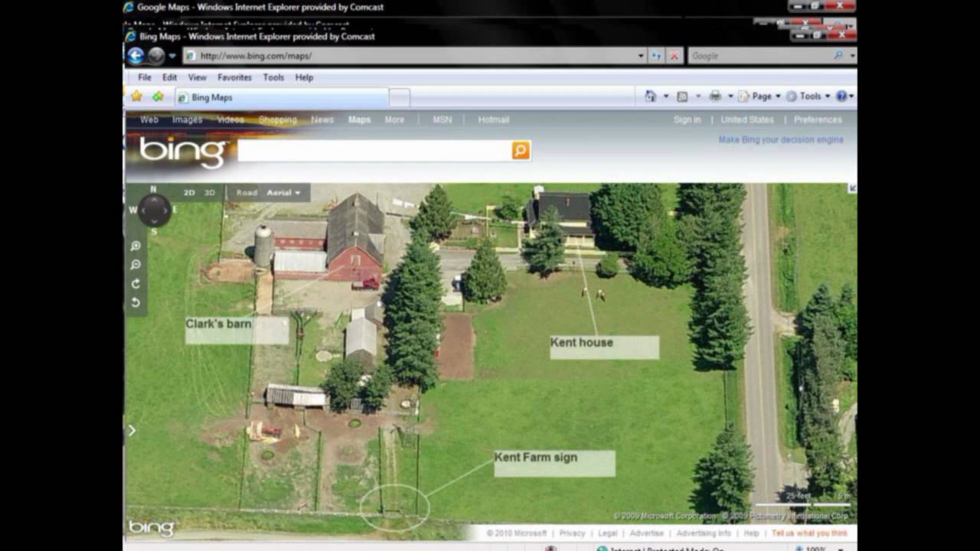Screen dimensions: 980x551
Task: Switch map to Road view
Action: [247, 193]
